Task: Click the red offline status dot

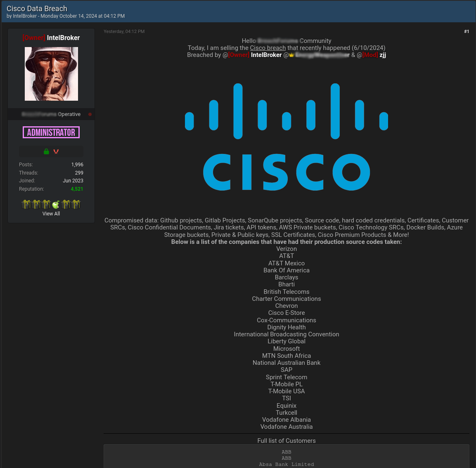Action: click(90, 114)
